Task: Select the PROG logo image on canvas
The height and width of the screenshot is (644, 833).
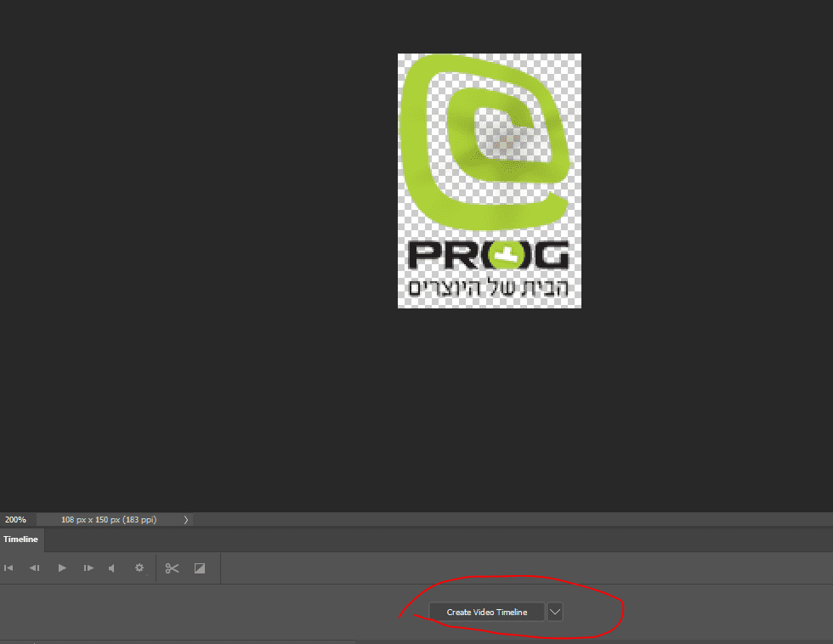Action: pyautogui.click(x=489, y=180)
